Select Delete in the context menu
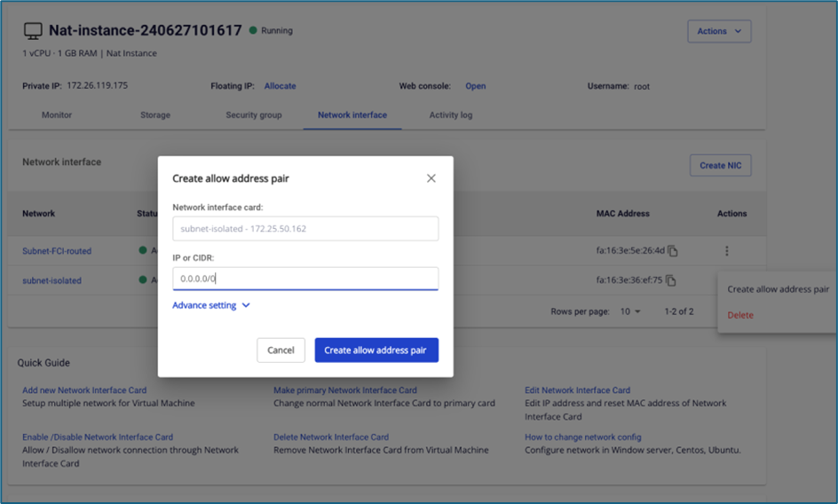838x504 pixels. point(740,315)
